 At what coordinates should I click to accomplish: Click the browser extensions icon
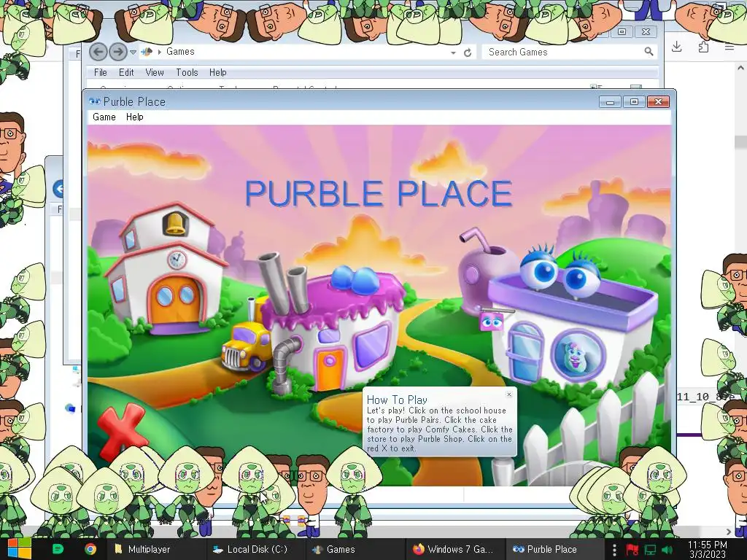click(703, 46)
